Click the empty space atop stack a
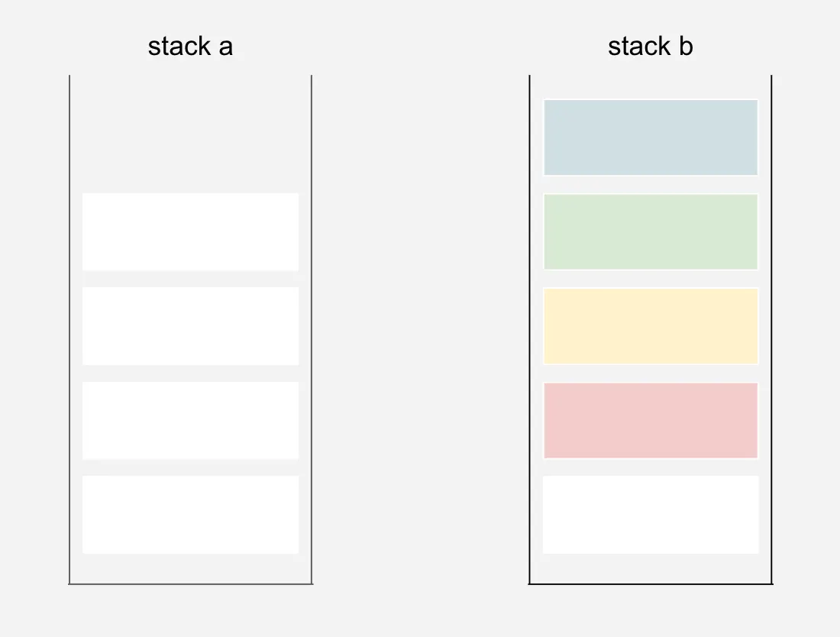840x637 pixels. (190, 134)
